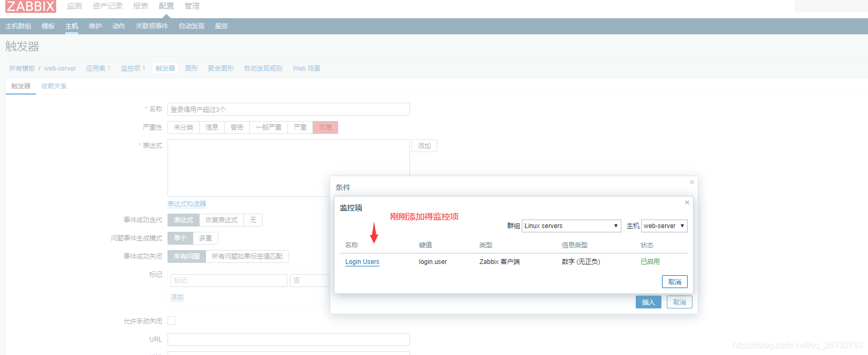This screenshot has height=355, width=868.
Task: Open 主机 web-server dropdown
Action: 664,226
